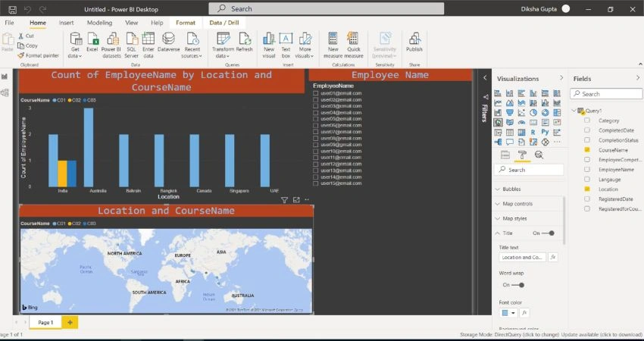Connect to SQL Server
Screen dimensions: 644x341
click(131, 45)
